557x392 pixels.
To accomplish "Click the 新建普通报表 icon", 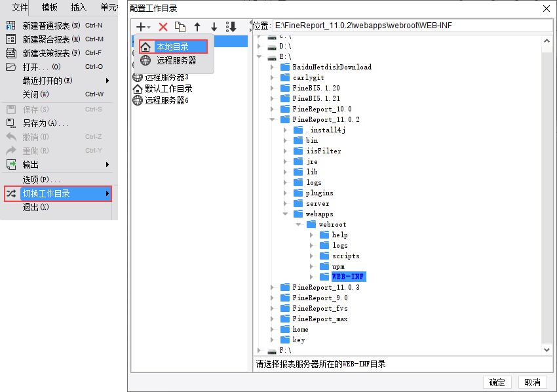I will pos(11,25).
